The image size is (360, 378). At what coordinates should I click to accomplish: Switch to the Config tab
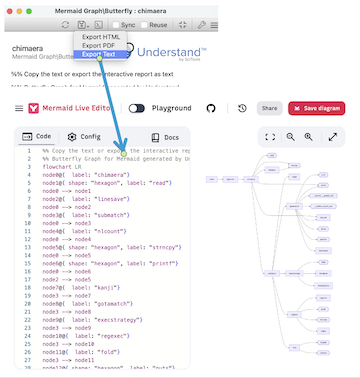tap(84, 137)
